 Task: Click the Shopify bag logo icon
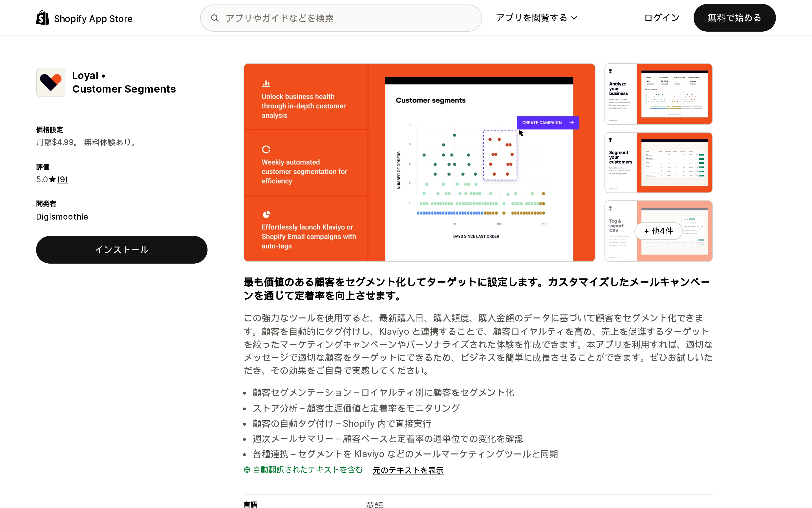coord(43,18)
